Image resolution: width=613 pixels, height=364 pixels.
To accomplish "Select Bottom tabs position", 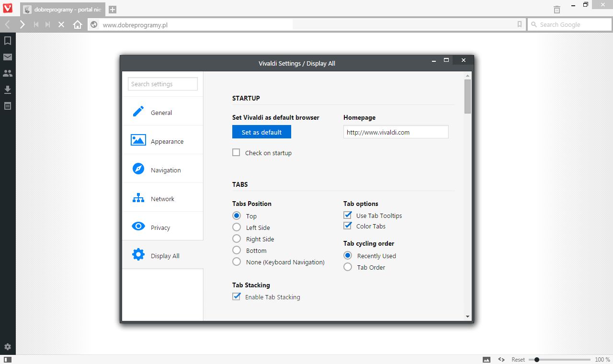I will coord(237,250).
